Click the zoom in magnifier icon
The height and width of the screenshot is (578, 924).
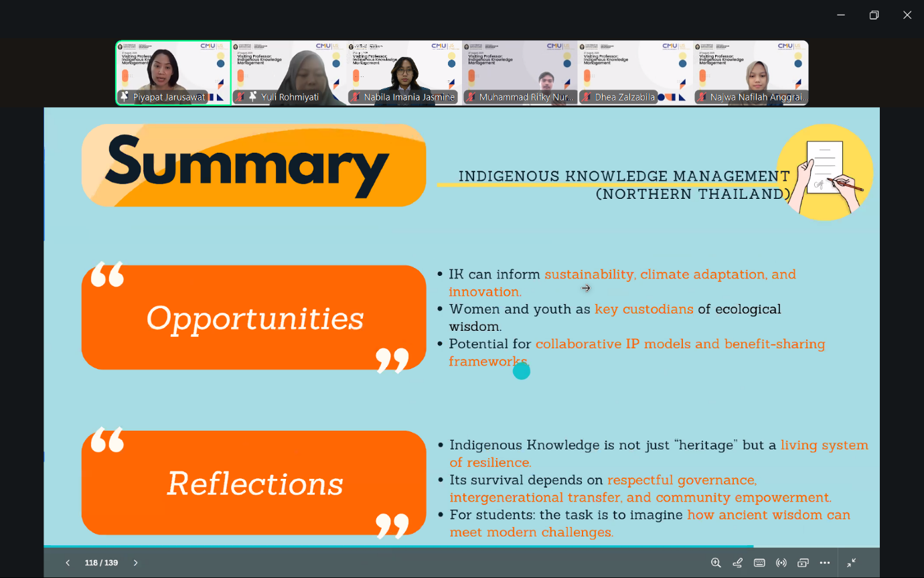[x=716, y=563]
